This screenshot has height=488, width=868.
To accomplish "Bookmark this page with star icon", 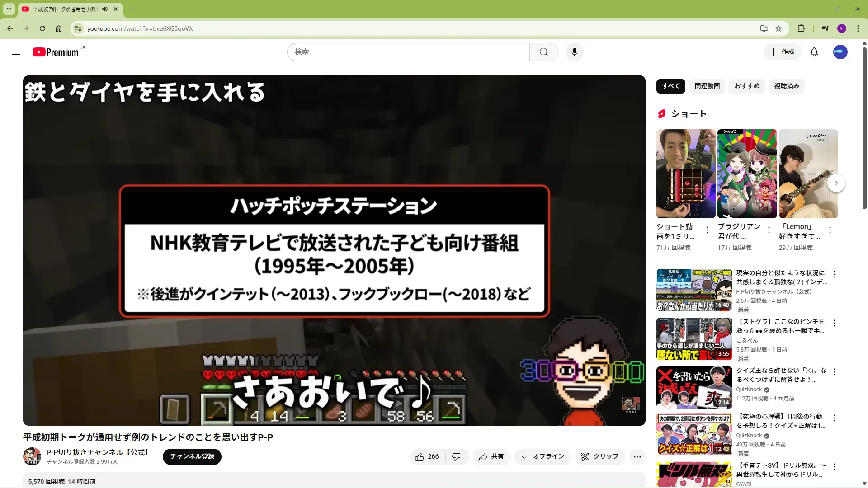I will [778, 28].
